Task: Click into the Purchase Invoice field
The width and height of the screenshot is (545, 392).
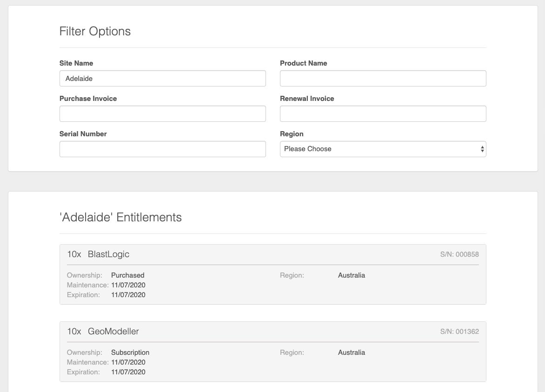Action: coord(162,114)
